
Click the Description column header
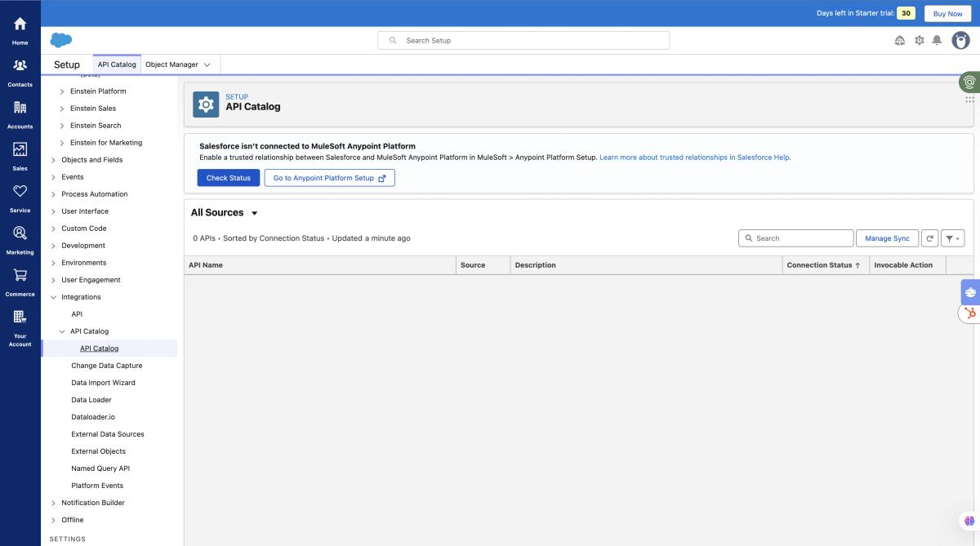[x=646, y=265]
